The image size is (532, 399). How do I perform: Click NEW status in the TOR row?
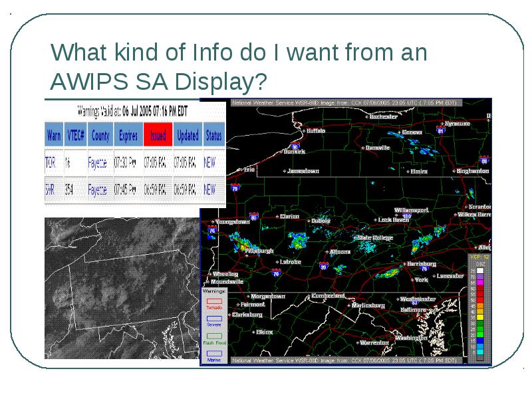[x=209, y=162]
